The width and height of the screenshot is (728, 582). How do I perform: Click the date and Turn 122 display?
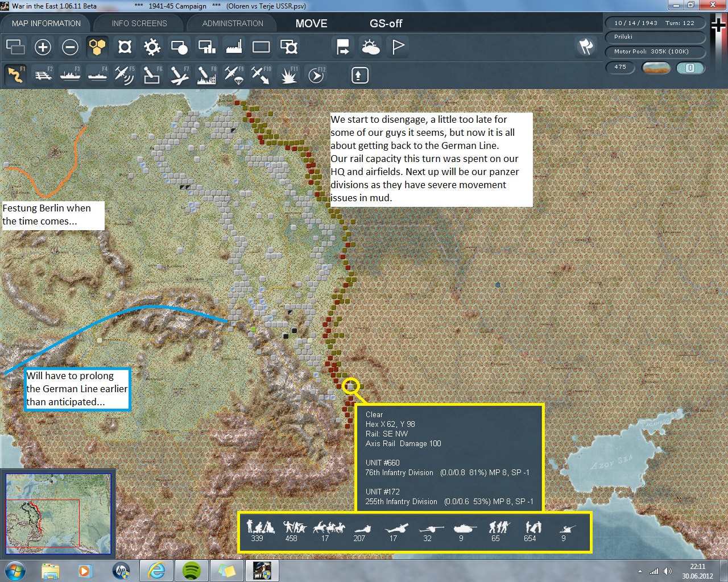[x=655, y=23]
